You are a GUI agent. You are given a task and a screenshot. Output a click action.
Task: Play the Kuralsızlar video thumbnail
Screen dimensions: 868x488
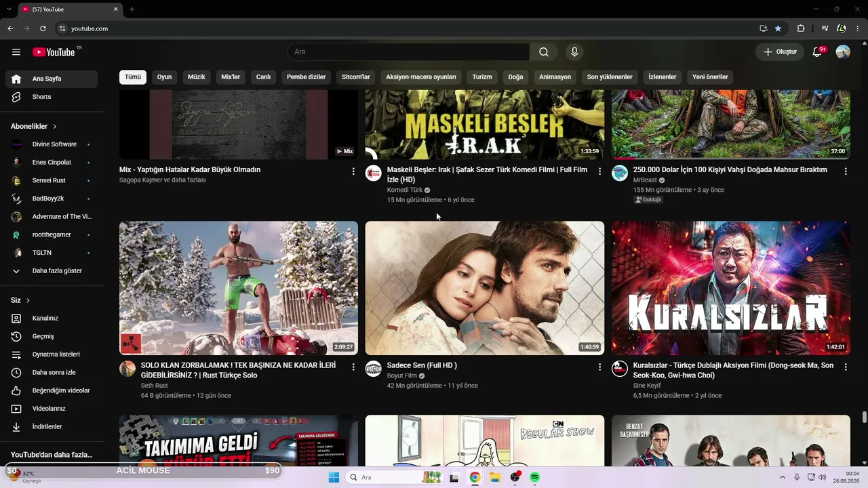(x=731, y=288)
